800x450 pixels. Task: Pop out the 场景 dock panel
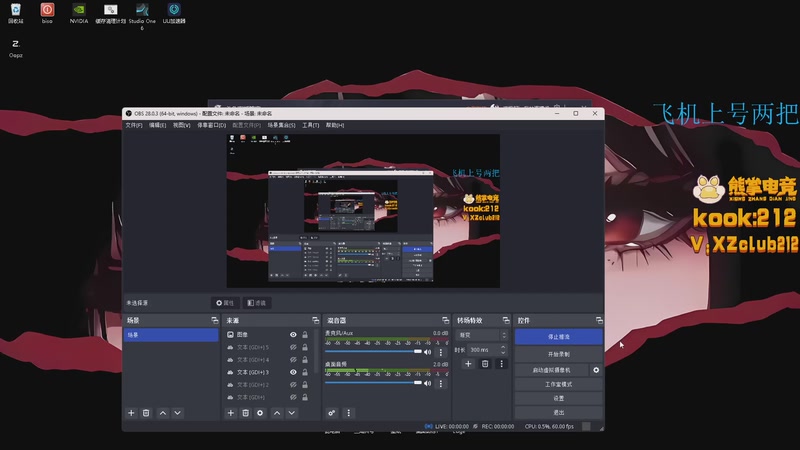pos(214,320)
